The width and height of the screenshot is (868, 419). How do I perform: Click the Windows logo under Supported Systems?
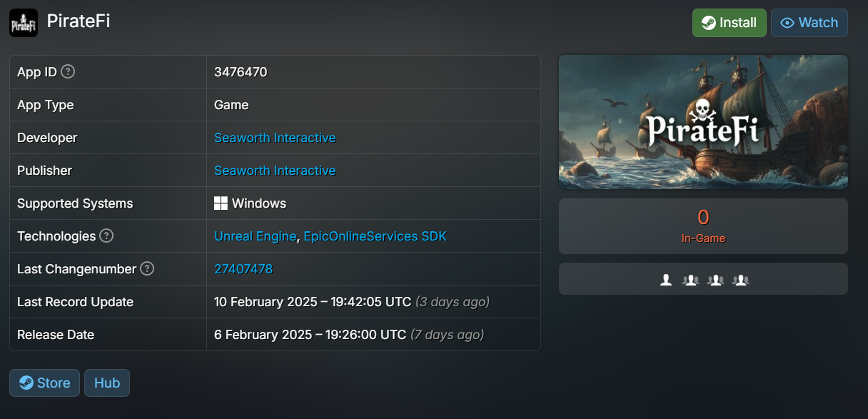[x=221, y=203]
